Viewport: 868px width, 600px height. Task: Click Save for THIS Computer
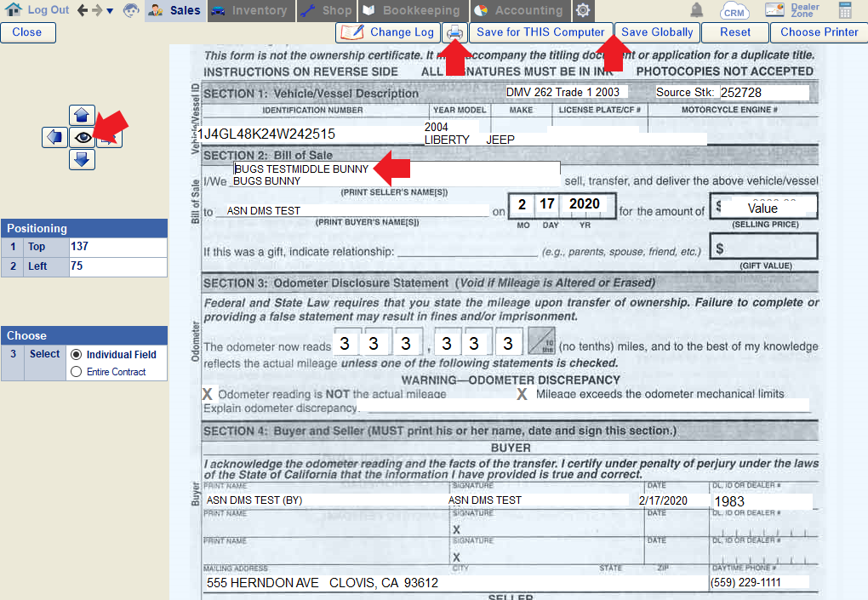[541, 32]
